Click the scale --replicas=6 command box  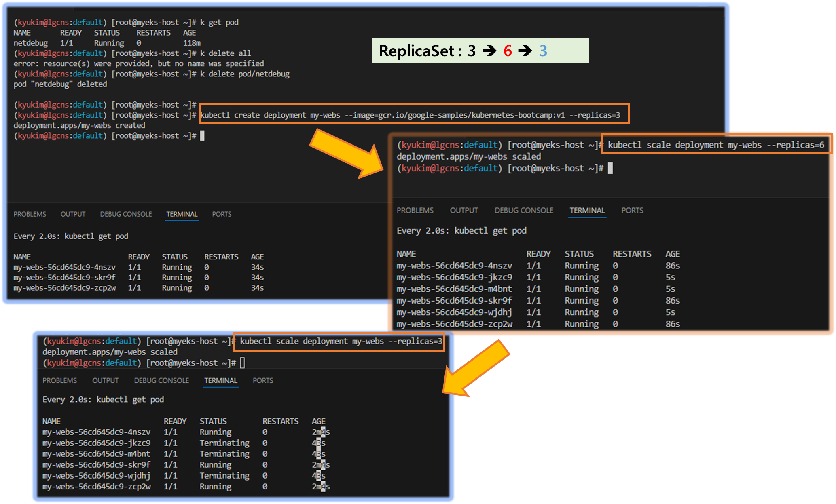(715, 145)
